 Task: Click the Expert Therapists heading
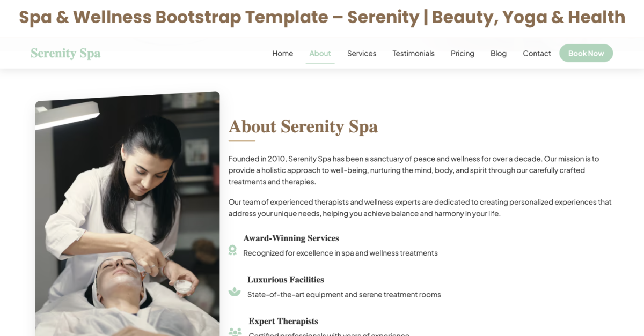[283, 321]
